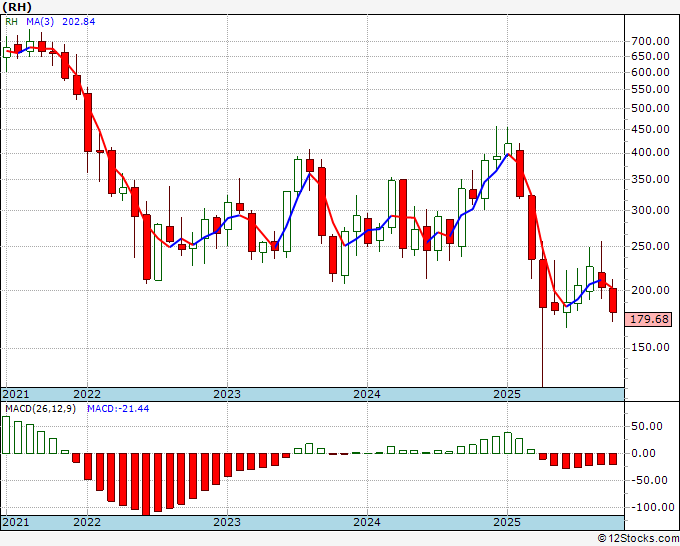Click 2025 on the price chart timeline
Screen dimensions: 680x546
pos(507,394)
